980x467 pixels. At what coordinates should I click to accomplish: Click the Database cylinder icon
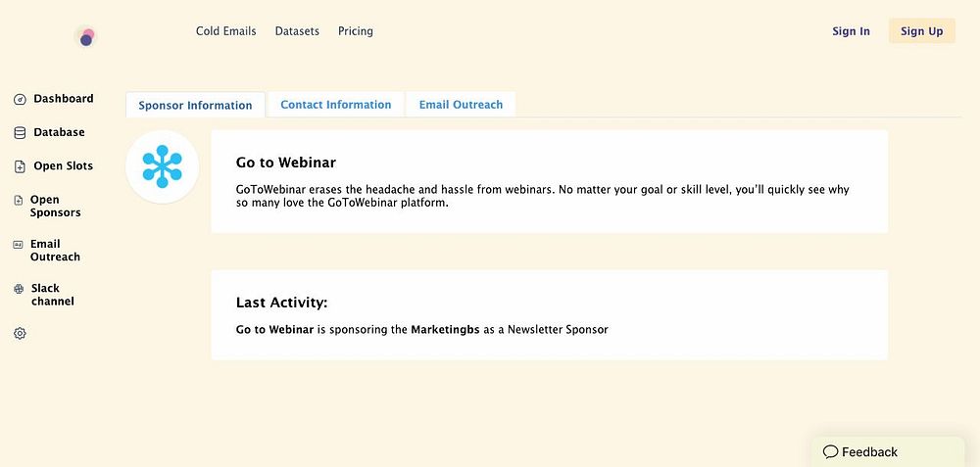pos(20,133)
